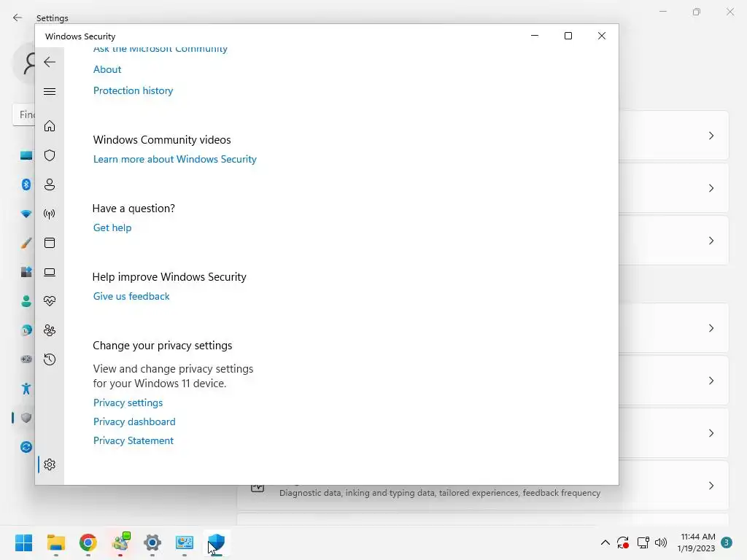
Task: Open Firewall & network protection antenna icon
Action: click(x=50, y=214)
